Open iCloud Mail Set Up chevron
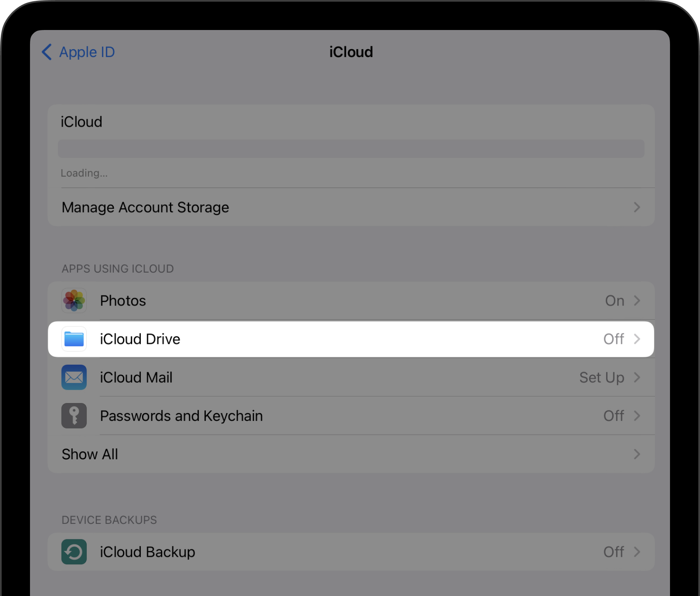 637,377
